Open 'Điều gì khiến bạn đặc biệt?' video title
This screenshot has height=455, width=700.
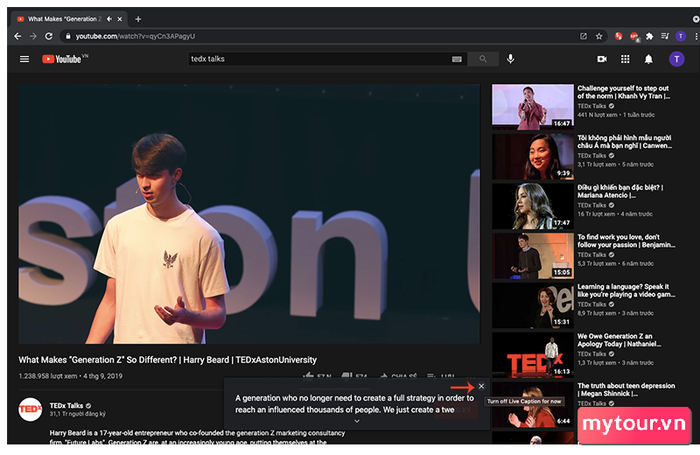[620, 191]
